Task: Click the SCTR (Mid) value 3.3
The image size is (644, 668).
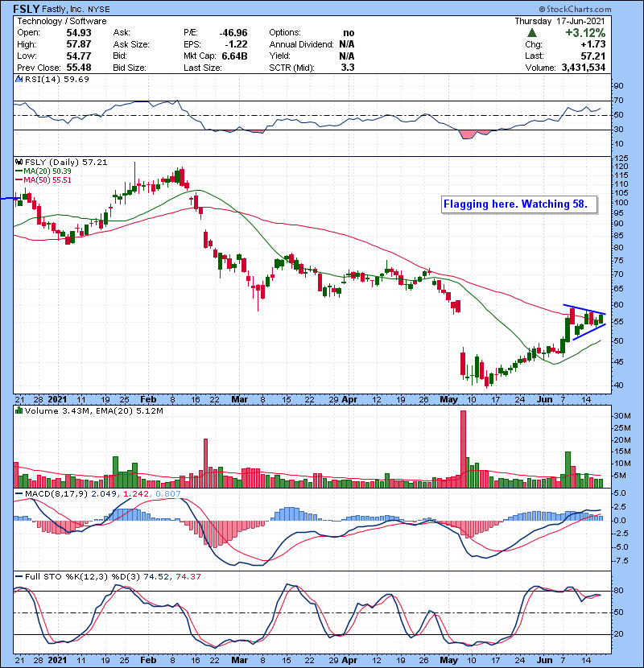Action: point(348,68)
